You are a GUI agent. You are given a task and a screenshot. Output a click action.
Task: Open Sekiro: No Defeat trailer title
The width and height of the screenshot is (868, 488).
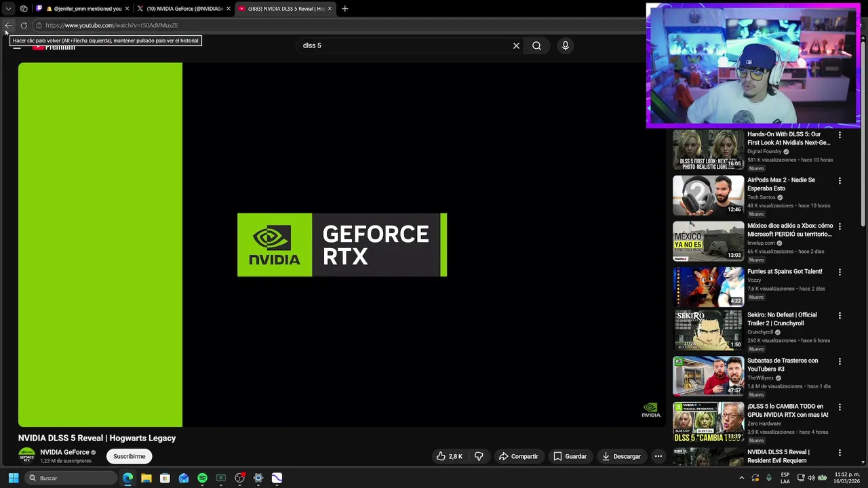click(782, 319)
